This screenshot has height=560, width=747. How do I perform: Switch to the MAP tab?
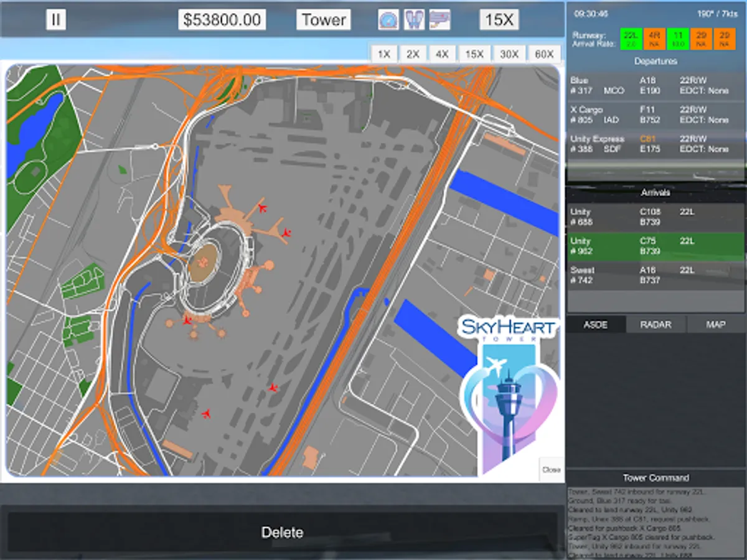[716, 324]
